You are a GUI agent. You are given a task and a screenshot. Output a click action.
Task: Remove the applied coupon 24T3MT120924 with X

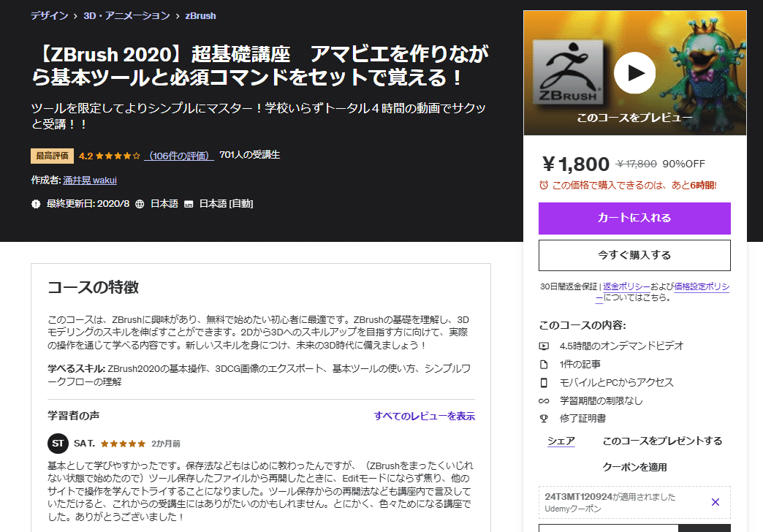click(x=715, y=502)
